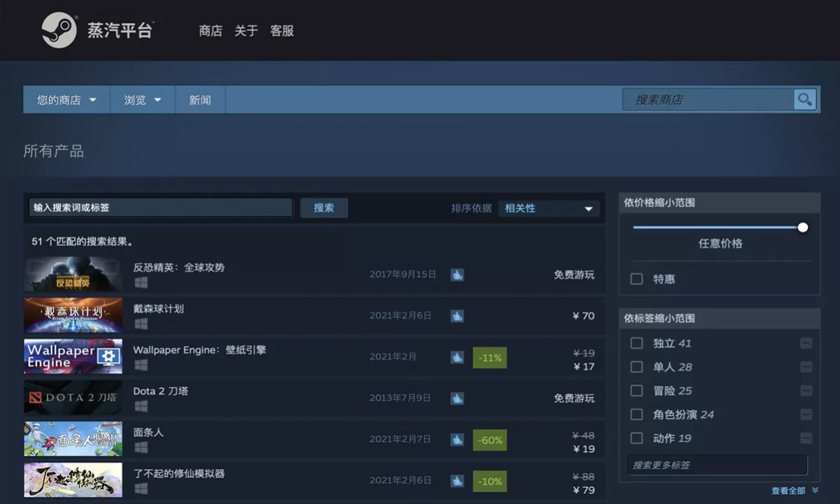Expand the 浏览 dropdown menu
The image size is (840, 504).
point(141,99)
